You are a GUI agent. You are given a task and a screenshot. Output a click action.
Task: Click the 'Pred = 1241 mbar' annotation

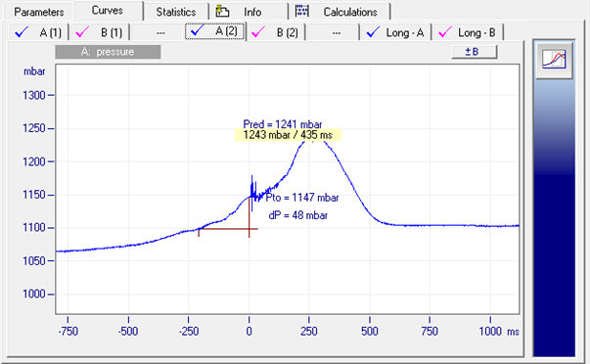click(283, 124)
